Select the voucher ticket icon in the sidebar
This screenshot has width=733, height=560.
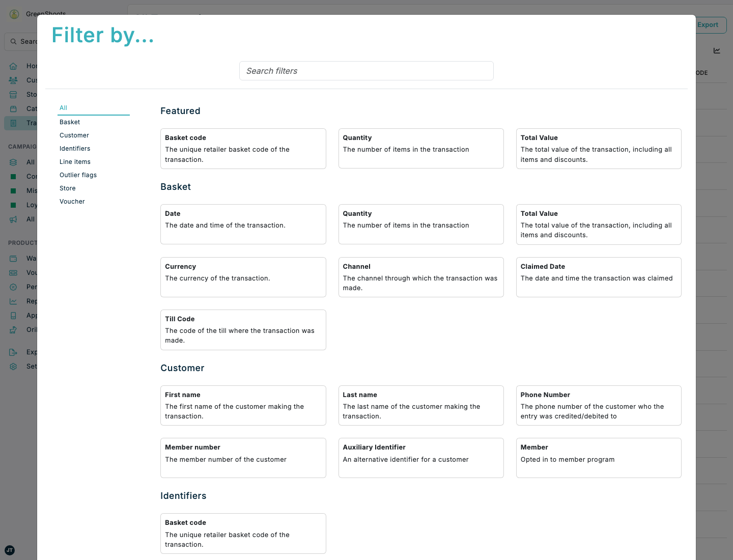point(13,272)
